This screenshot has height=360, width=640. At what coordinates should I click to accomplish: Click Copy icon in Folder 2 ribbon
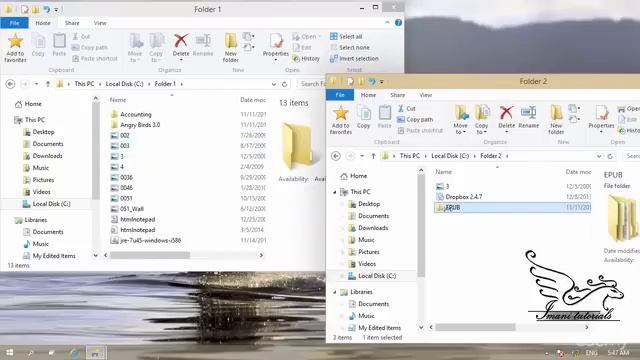coord(363,117)
